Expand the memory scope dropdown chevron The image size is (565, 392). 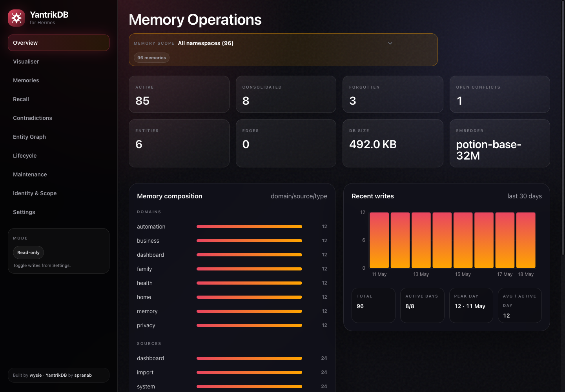click(x=390, y=43)
